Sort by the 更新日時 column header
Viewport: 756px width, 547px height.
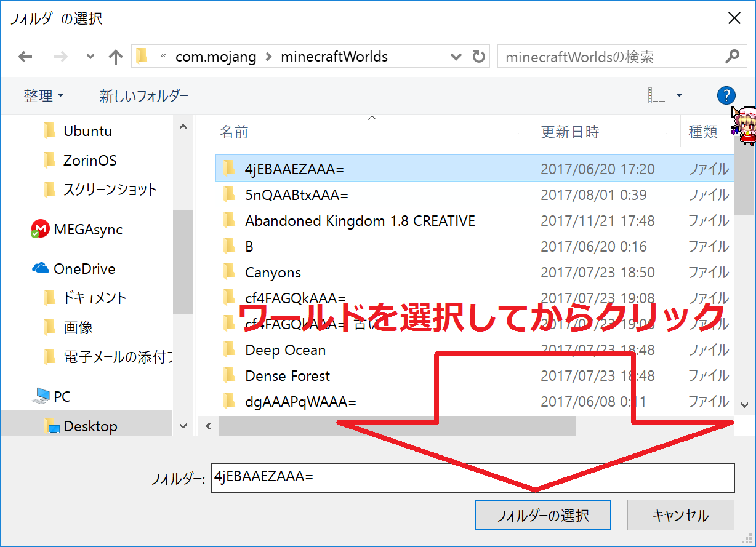coord(570,132)
